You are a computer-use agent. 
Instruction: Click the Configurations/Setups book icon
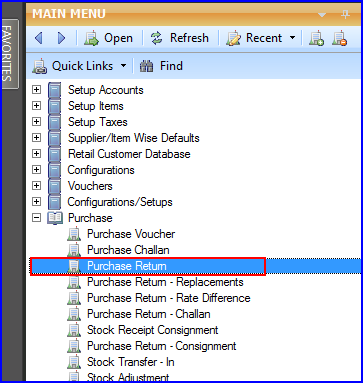(55, 202)
